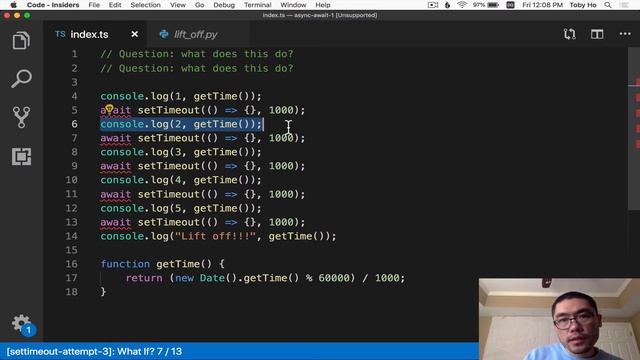Open Spotlight search in menu bar
This screenshot has height=360, width=640.
point(608,5)
